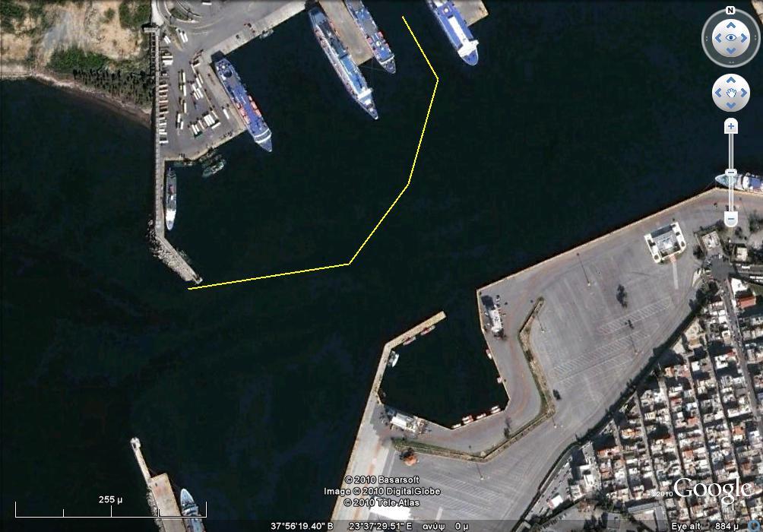Click the eye icon at the look joystick center
This screenshot has height=532, width=763.
point(731,38)
